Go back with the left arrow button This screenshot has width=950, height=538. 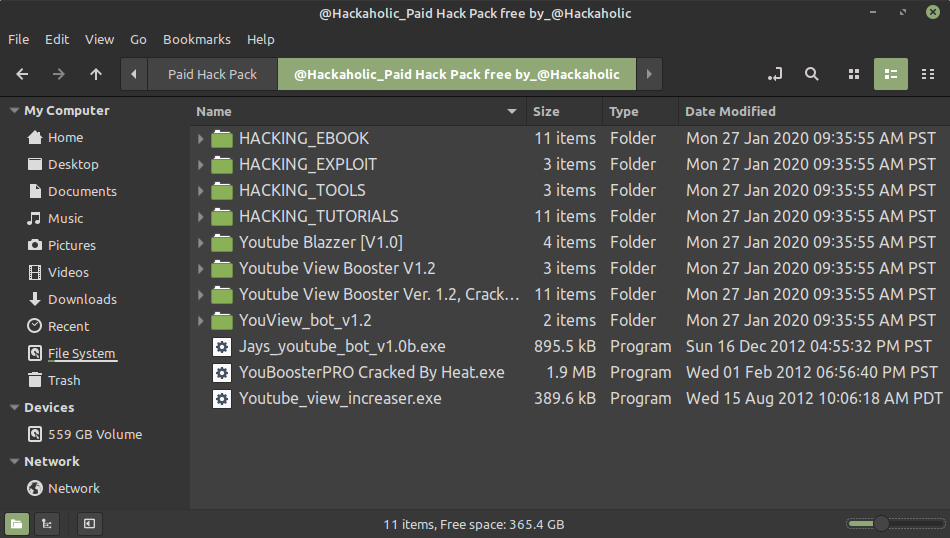(22, 75)
